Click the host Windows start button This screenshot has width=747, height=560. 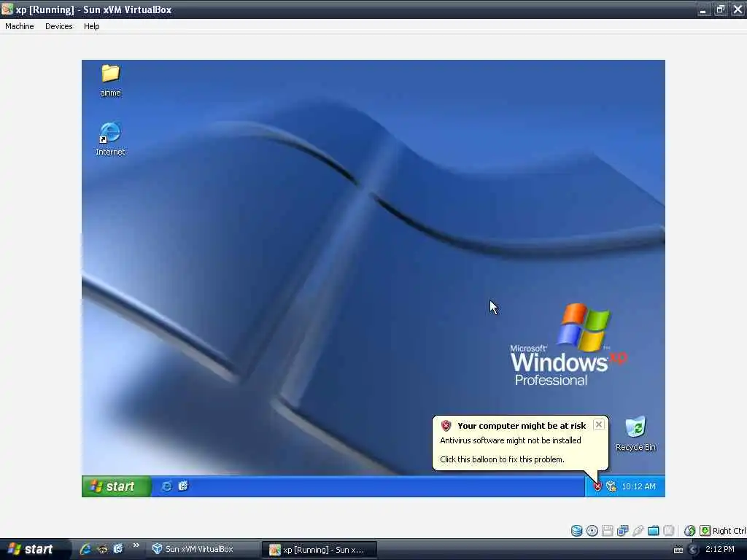(34, 549)
